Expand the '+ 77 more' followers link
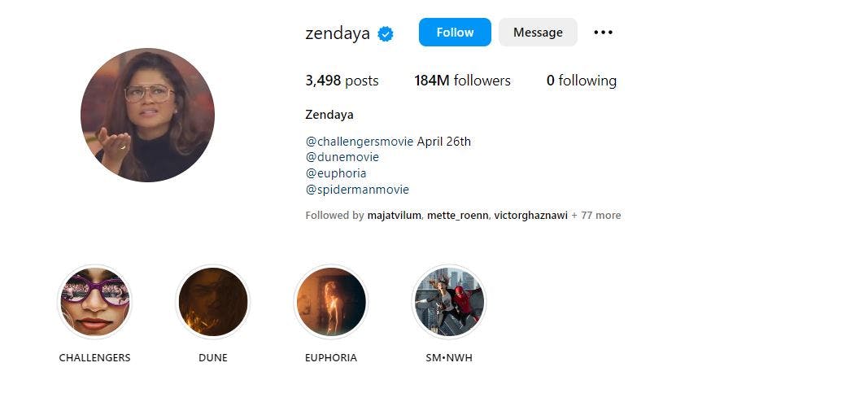Viewport: 868px width, 402px height. point(596,216)
